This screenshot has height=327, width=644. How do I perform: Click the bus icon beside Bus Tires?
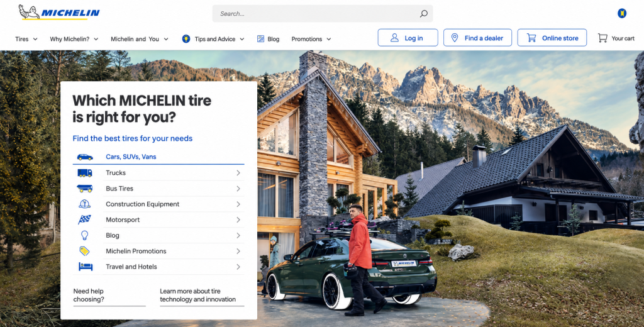tap(85, 189)
